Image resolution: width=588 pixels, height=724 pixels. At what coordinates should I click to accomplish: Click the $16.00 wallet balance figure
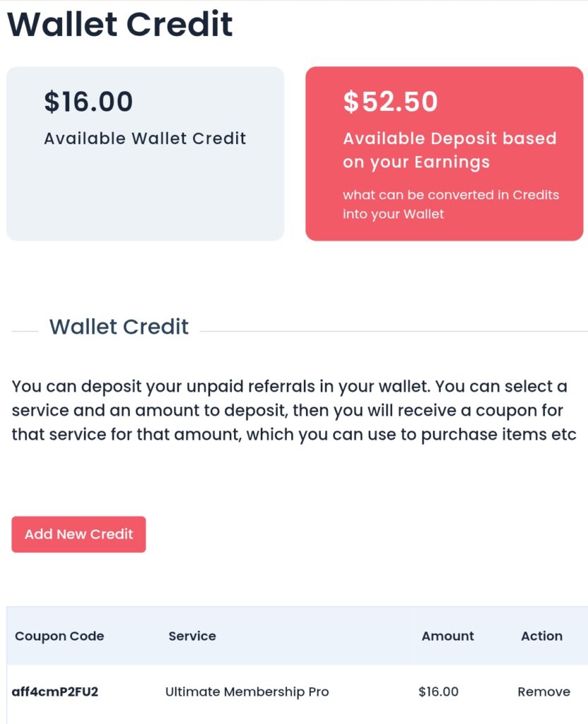(88, 102)
